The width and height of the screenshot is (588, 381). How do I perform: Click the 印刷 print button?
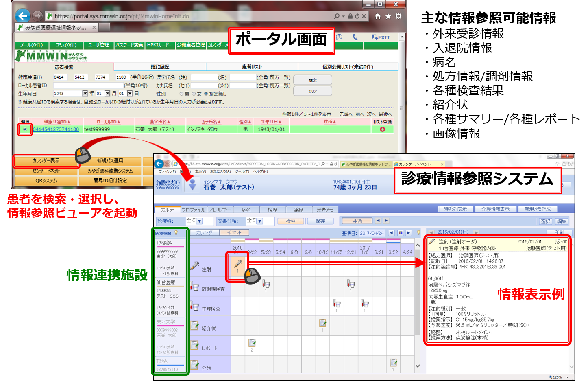pos(559,232)
